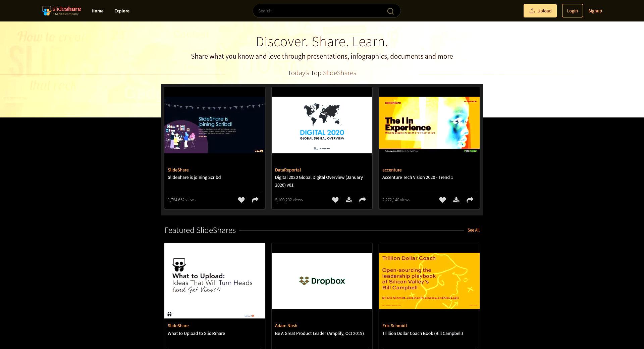Image resolution: width=644 pixels, height=349 pixels.
Task: Like the SlideShare is joining Scribd card
Action: pos(241,200)
